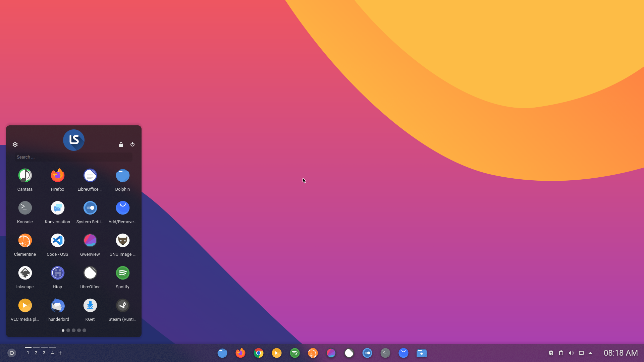Focus the launcher Search field

(x=73, y=157)
